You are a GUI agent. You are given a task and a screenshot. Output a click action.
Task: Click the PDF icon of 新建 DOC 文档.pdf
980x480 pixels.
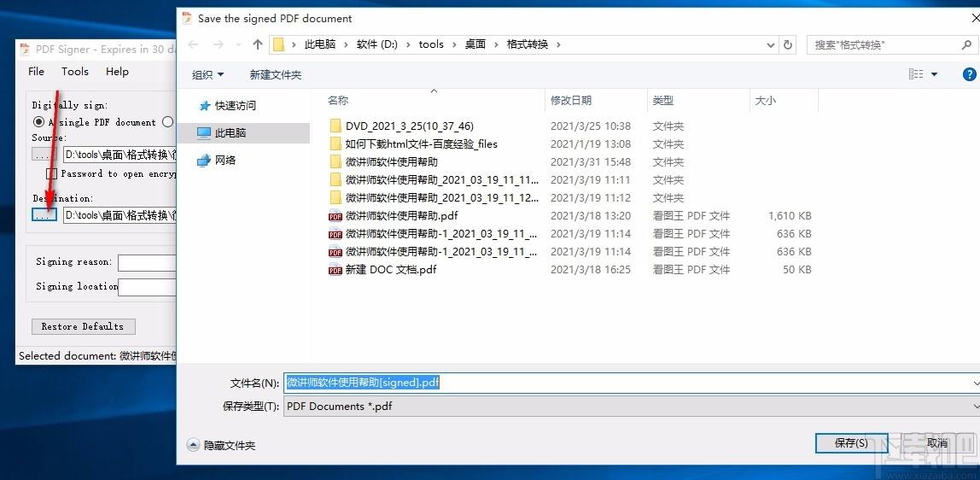coord(335,270)
